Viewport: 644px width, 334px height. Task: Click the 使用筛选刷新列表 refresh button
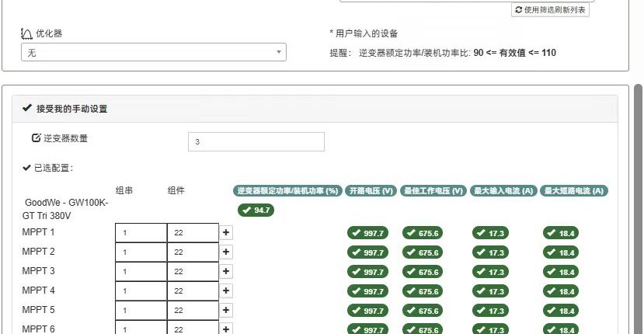tap(550, 10)
